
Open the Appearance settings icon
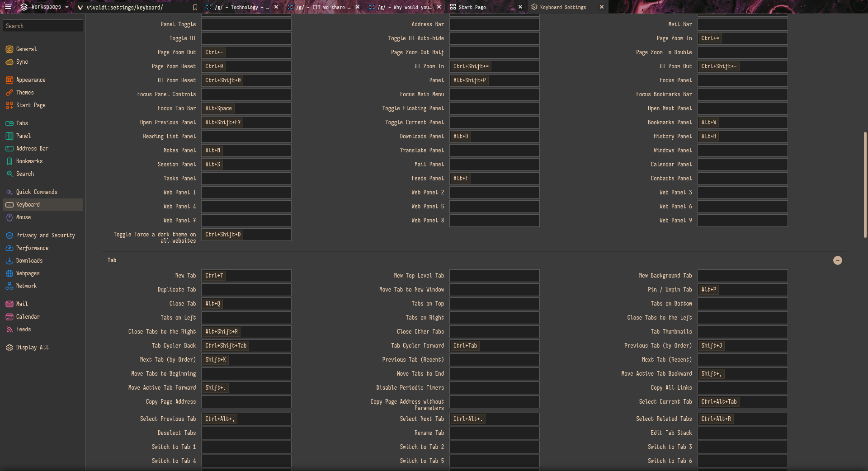click(x=9, y=80)
